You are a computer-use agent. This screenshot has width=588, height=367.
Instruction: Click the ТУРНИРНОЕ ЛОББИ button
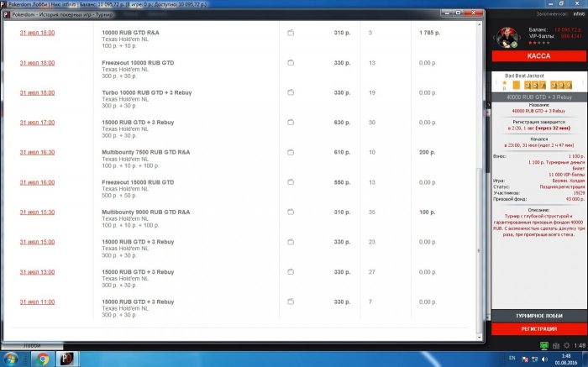coord(538,316)
